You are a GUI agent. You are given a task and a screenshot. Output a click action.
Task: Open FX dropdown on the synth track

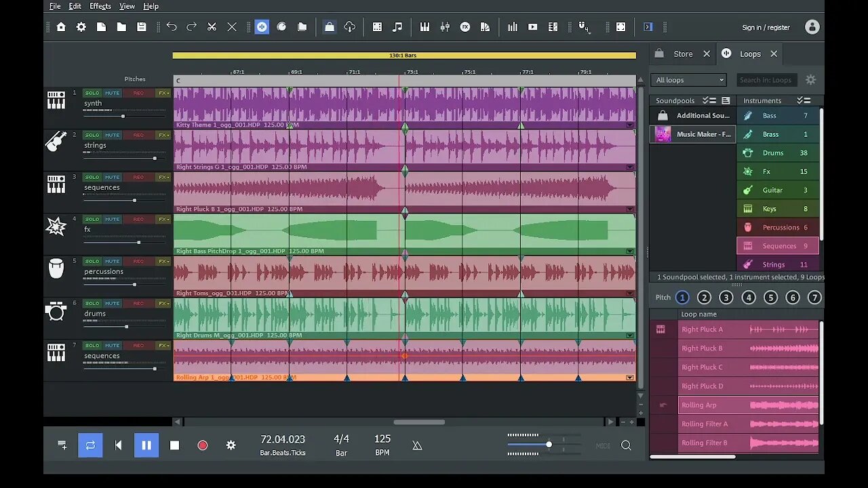point(163,93)
